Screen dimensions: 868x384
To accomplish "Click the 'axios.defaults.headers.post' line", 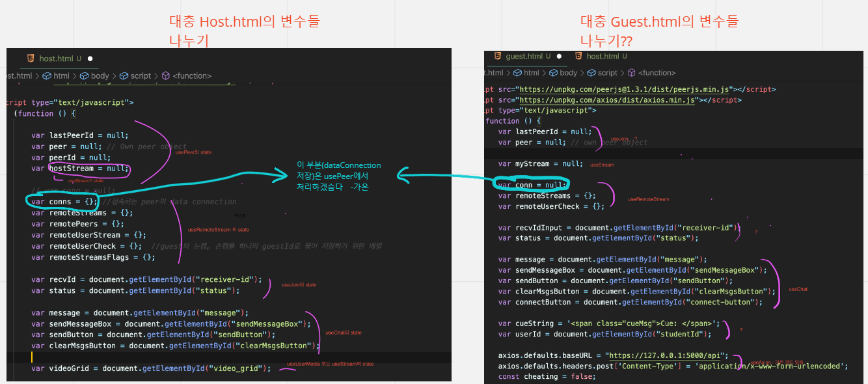I will tap(673, 366).
